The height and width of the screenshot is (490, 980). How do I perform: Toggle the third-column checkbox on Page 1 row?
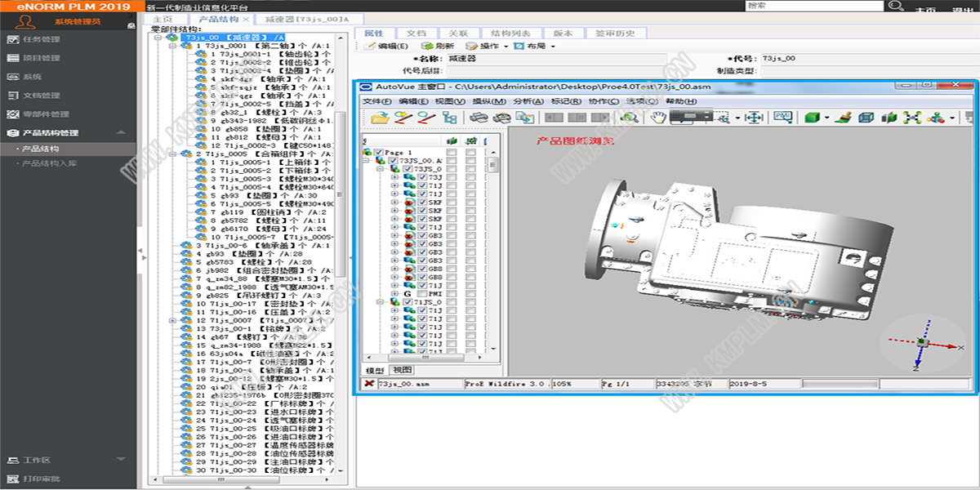click(x=472, y=153)
